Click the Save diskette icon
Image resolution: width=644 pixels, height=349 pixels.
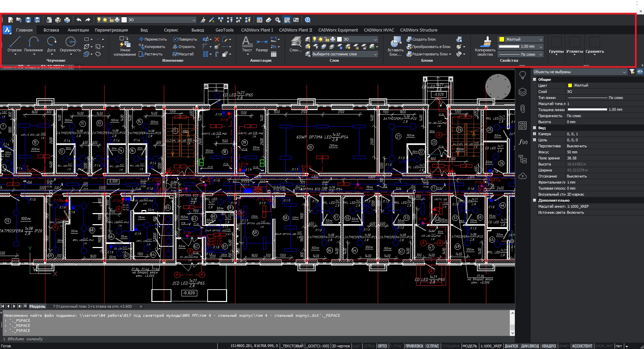coord(28,20)
